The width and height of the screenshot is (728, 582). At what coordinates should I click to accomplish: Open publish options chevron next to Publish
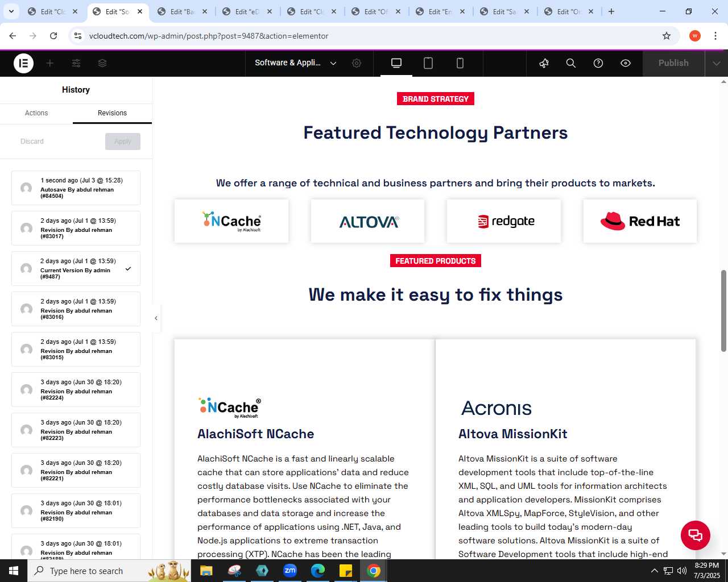716,63
